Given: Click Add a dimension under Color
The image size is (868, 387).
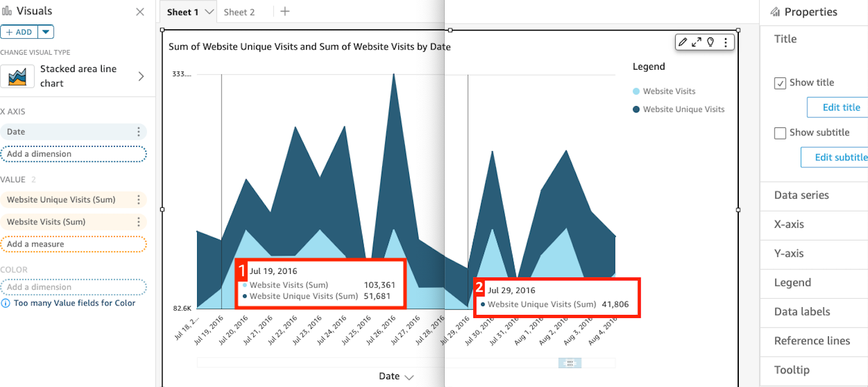Looking at the screenshot, I should coord(73,287).
